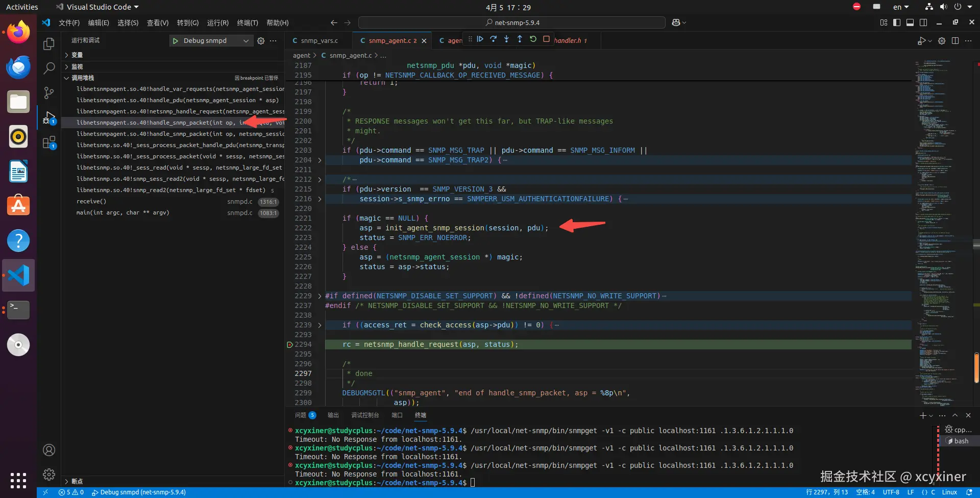Select the receive() stack frame
The image size is (980, 498).
pos(92,202)
